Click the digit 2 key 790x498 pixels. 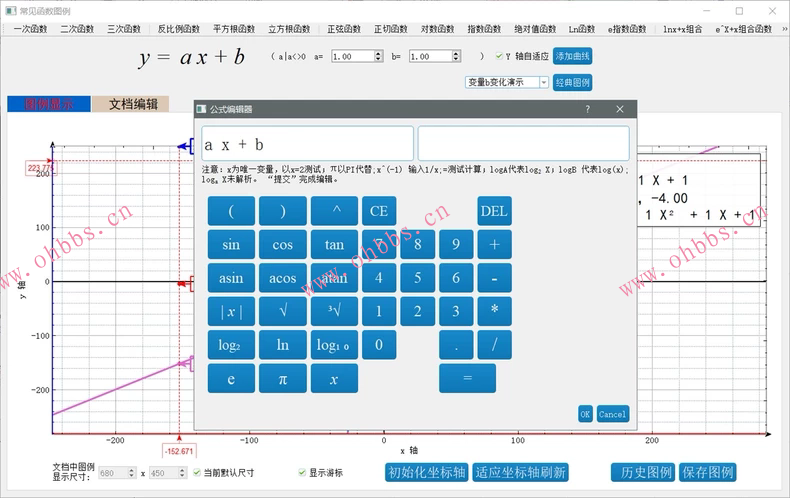pos(418,312)
